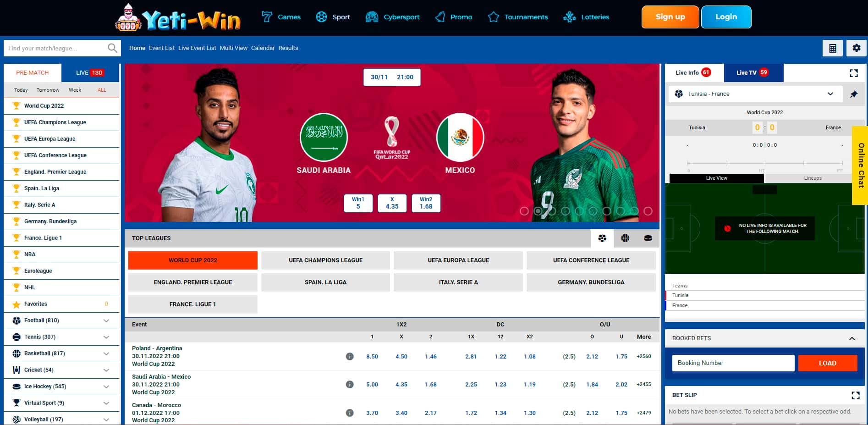The width and height of the screenshot is (868, 425).
Task: Select football filter icon in Top Leagues
Action: pyautogui.click(x=602, y=238)
